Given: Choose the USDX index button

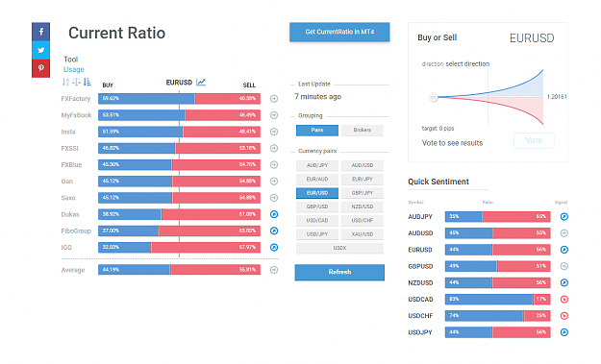Looking at the screenshot, I should tap(339, 248).
